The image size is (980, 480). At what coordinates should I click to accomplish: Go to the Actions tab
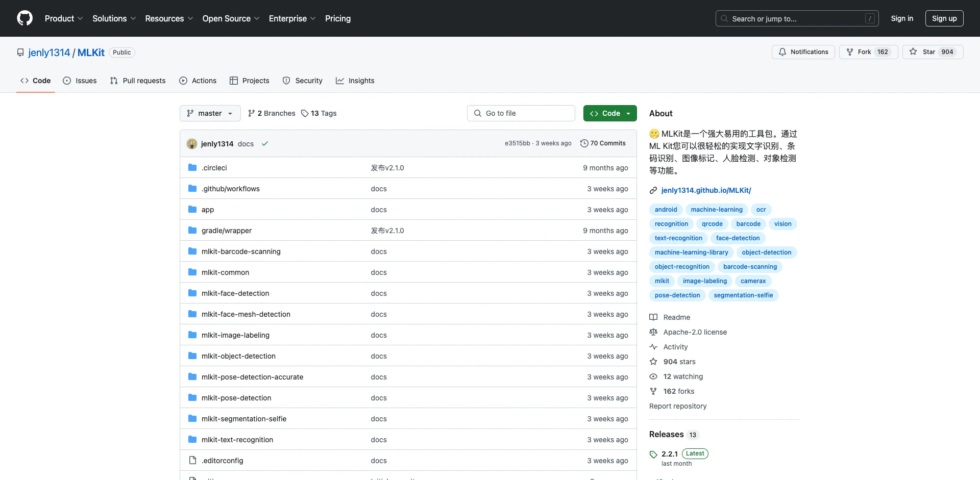point(198,81)
